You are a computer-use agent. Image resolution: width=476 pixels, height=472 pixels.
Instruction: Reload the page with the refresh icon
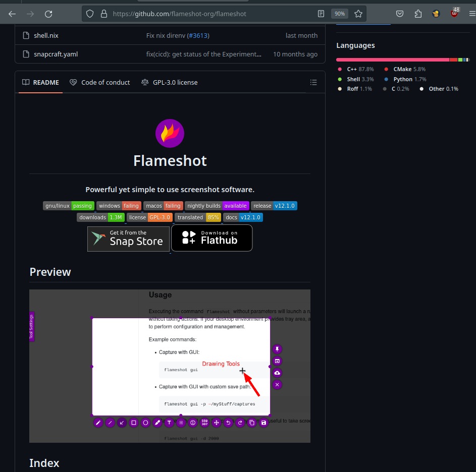[x=48, y=14]
